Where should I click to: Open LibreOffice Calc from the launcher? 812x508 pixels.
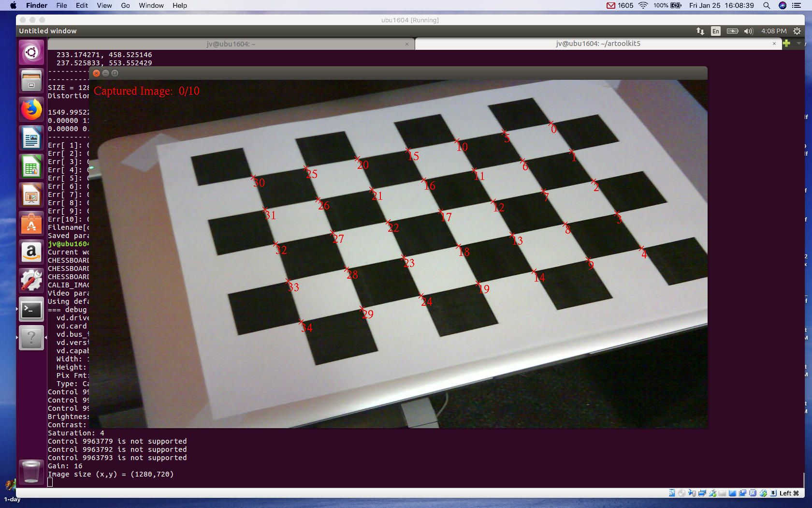[x=31, y=166]
